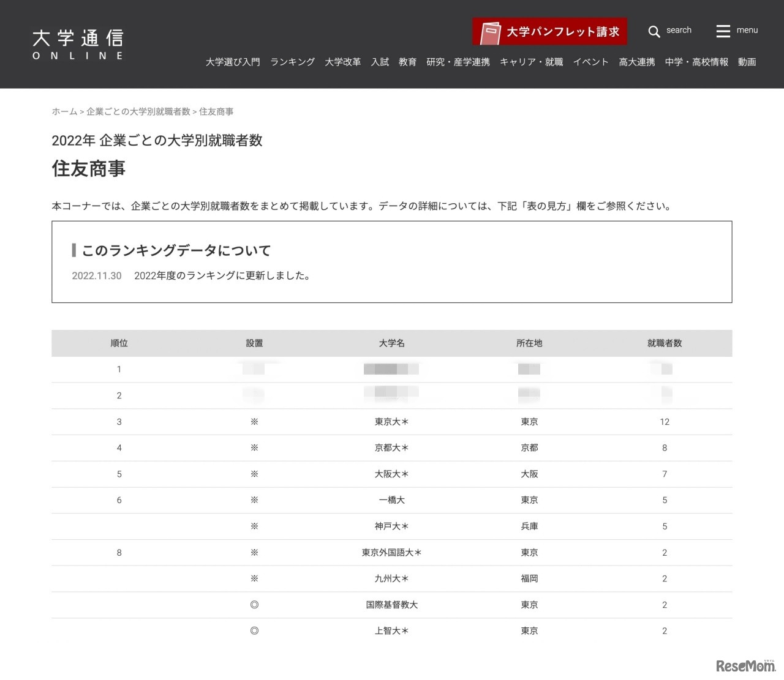The width and height of the screenshot is (784, 680).
Task: Open the hamburger menu icon
Action: (723, 31)
